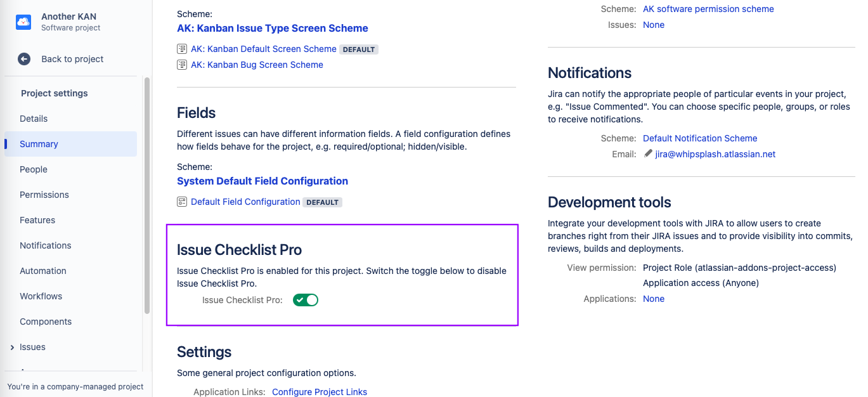The height and width of the screenshot is (397, 868).
Task: Open the Permissions settings page
Action: click(x=44, y=195)
